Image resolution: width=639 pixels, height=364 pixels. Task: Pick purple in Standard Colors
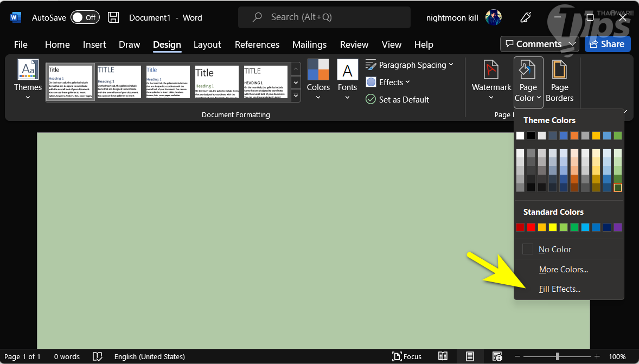618,227
